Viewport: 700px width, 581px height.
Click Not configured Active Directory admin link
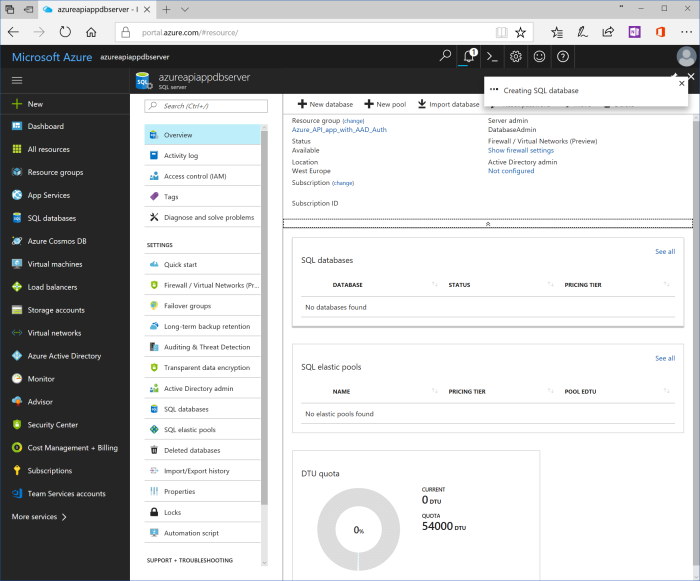pos(511,171)
